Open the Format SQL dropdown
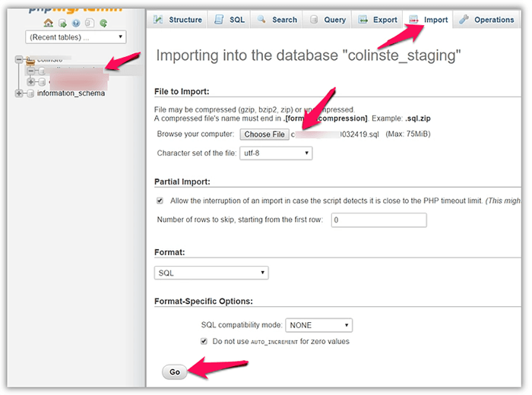The width and height of the screenshot is (532, 395). [x=211, y=273]
